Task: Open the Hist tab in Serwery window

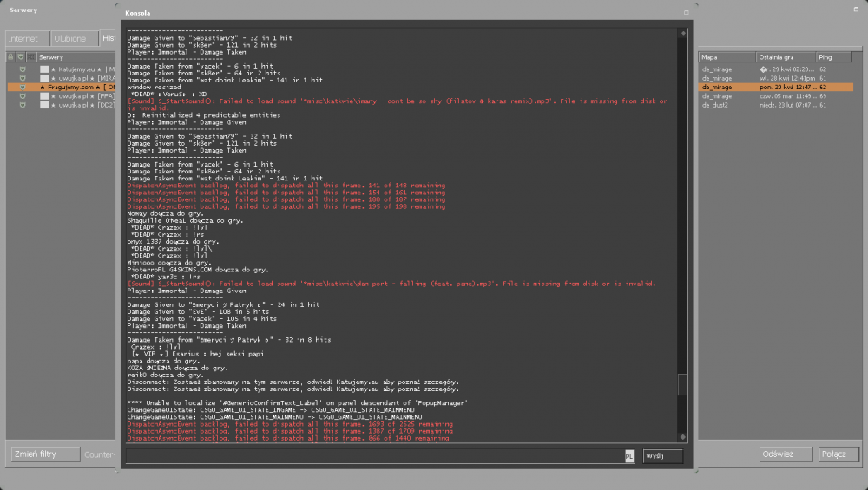Action: [x=108, y=37]
